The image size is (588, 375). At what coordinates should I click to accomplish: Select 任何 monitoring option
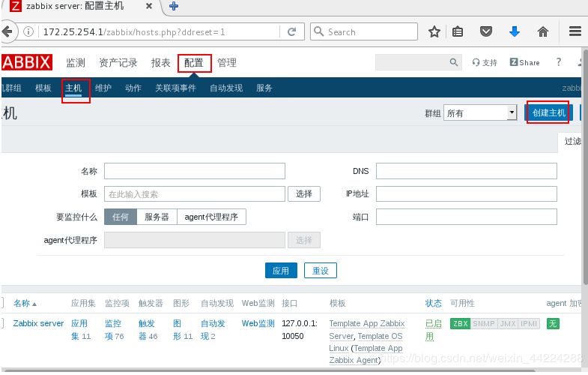[121, 217]
